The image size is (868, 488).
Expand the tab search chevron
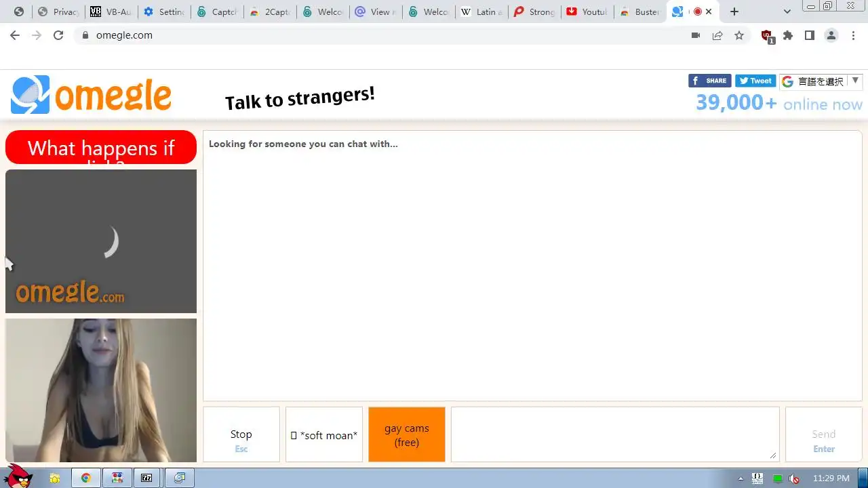[x=787, y=12]
